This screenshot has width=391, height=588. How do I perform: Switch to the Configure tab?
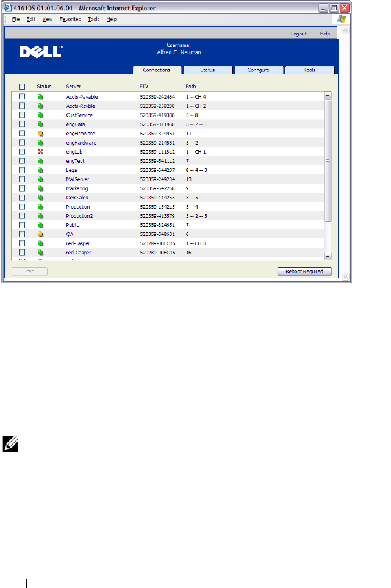[x=259, y=70]
